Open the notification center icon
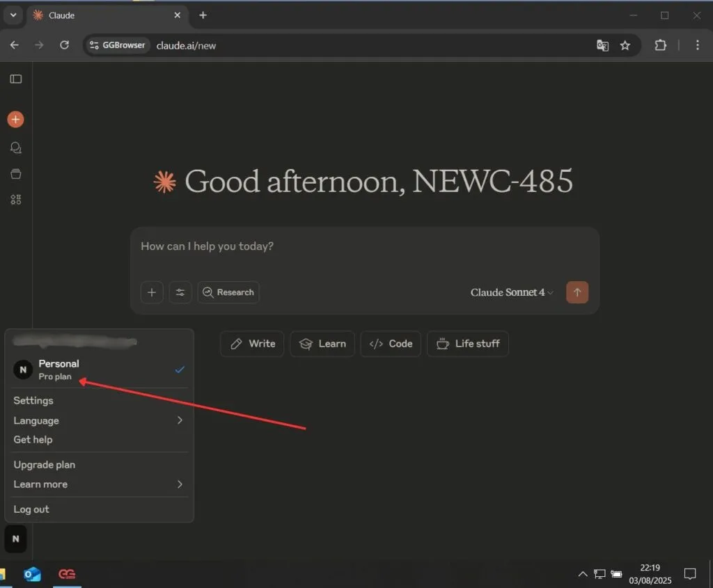 690,574
